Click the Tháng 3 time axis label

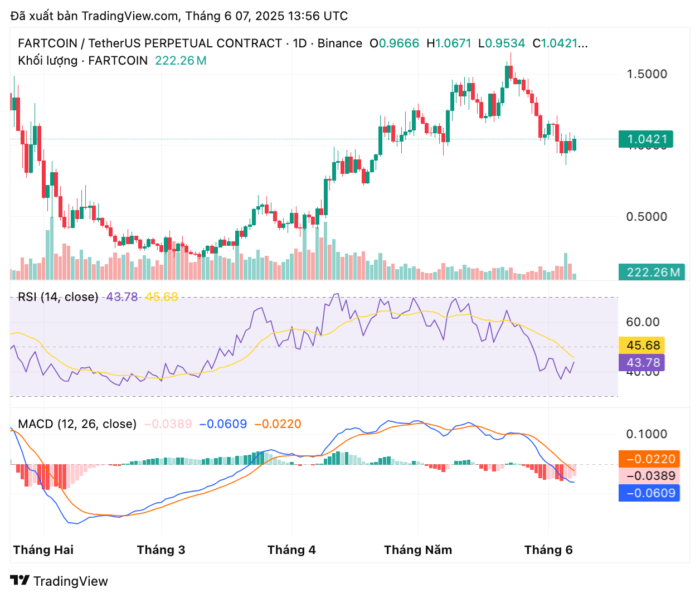pos(161,550)
